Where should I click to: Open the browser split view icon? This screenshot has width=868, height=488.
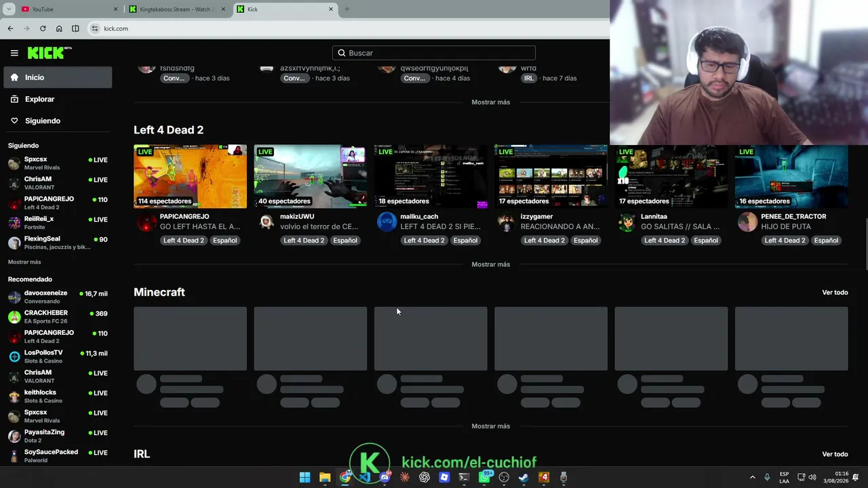[75, 28]
